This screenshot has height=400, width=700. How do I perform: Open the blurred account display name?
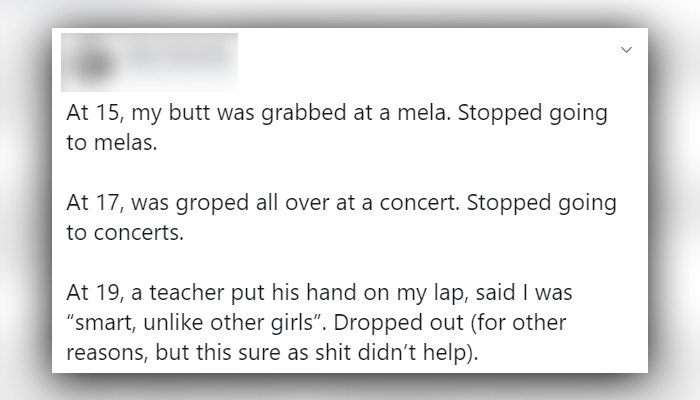coord(179,55)
